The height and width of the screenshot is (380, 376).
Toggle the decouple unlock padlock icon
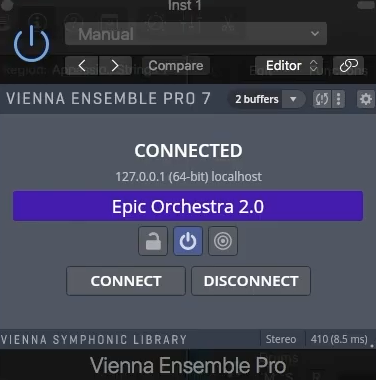click(153, 241)
